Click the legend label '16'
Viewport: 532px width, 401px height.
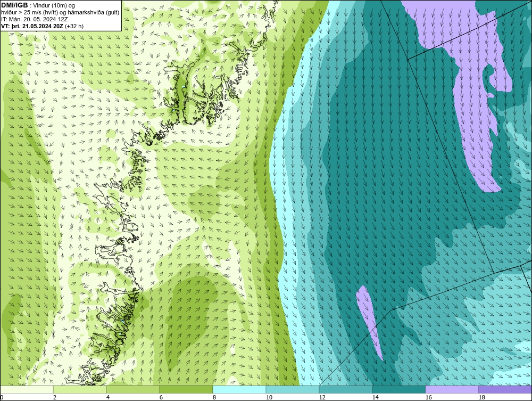point(428,397)
